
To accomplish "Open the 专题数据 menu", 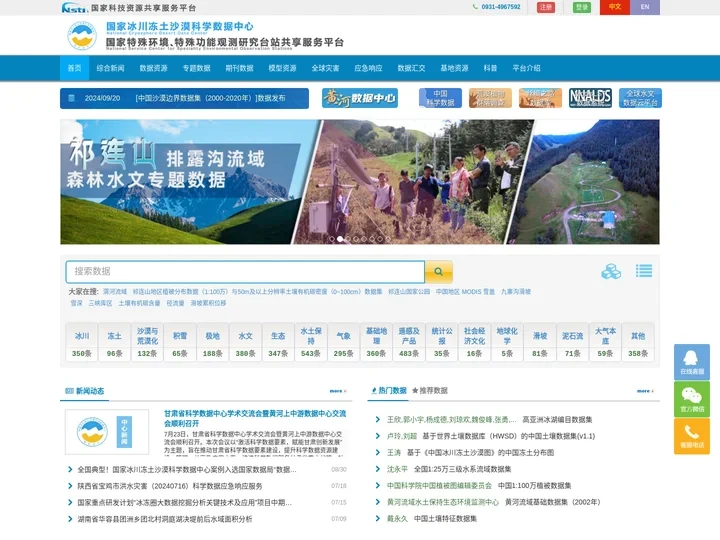I will pos(197,68).
